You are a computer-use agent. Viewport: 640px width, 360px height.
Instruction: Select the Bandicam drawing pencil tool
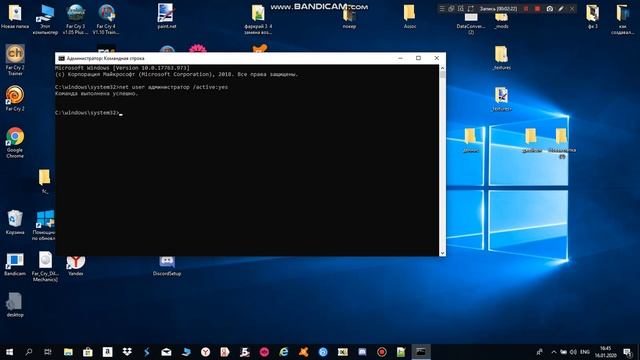tap(561, 9)
